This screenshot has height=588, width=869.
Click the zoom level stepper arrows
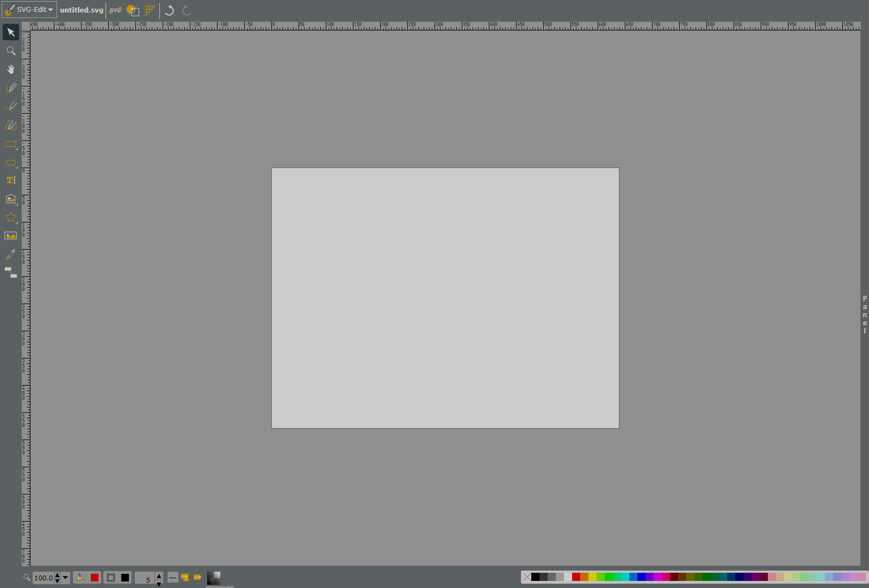(x=57, y=578)
